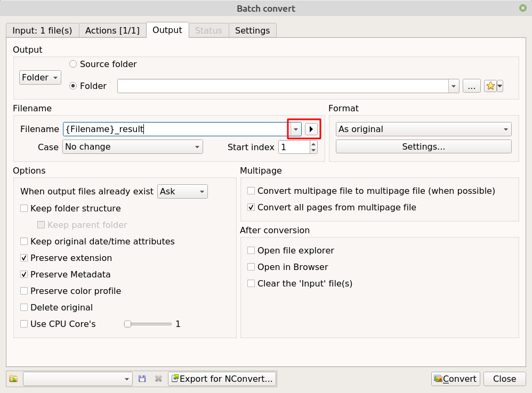Viewport: 532px width, 393px height.
Task: Switch to the Actions [1/1] tab
Action: [112, 30]
